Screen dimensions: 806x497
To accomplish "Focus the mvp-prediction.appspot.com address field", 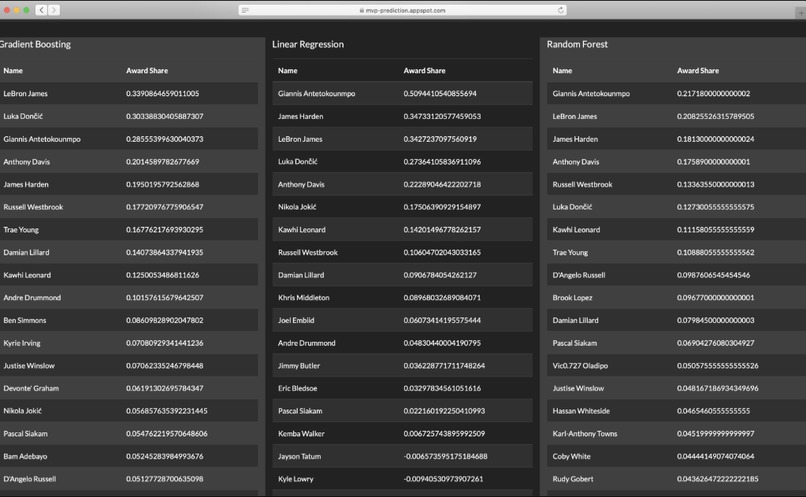I will 402,10.
